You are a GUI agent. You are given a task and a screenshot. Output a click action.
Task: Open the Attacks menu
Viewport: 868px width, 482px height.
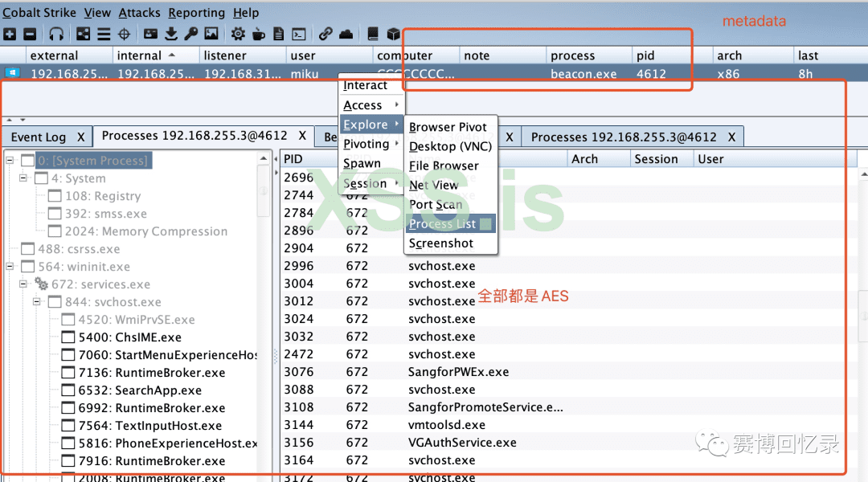coord(140,12)
